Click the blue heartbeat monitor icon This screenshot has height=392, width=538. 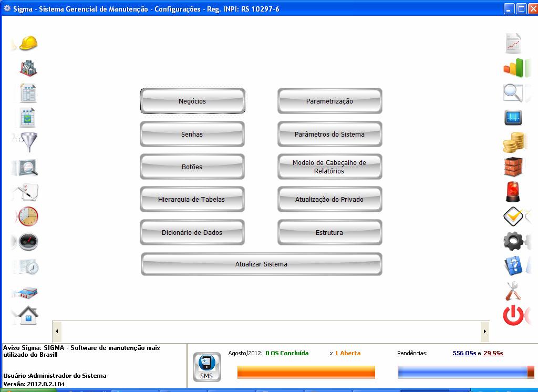click(x=513, y=117)
